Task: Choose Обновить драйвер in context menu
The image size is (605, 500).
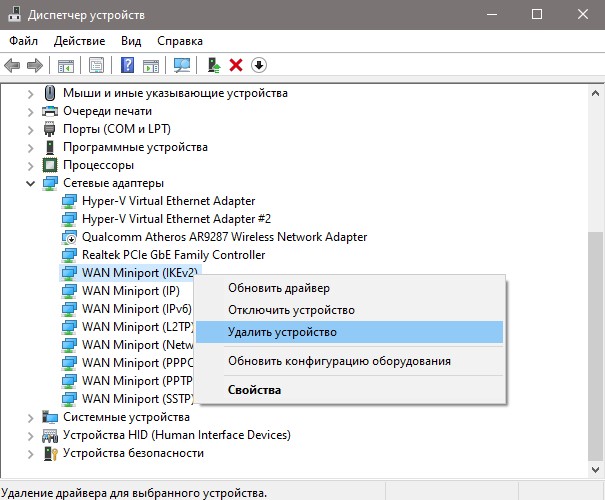Action: 350,288
